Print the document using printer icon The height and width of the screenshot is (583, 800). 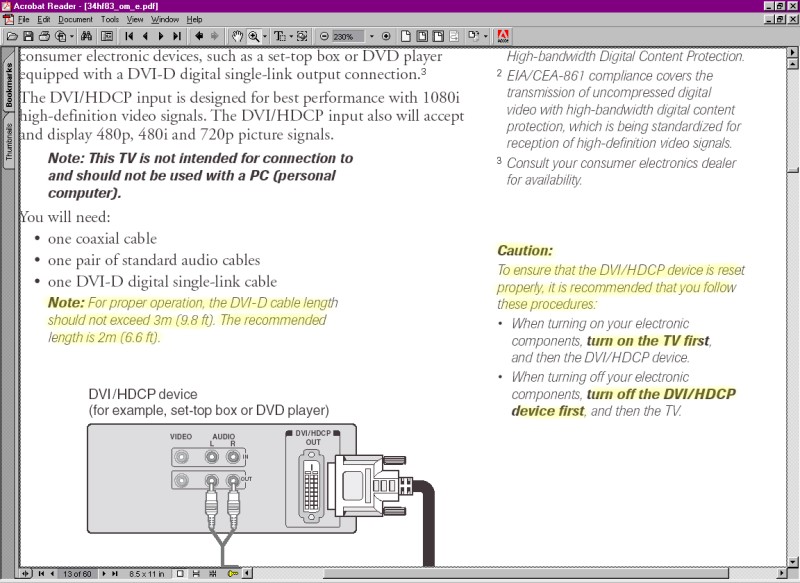[44, 36]
